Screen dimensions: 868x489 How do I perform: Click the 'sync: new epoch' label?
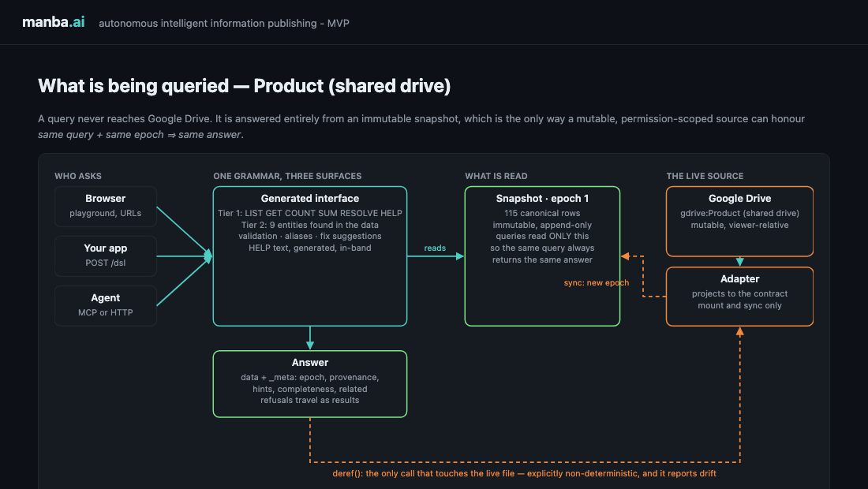click(x=597, y=282)
